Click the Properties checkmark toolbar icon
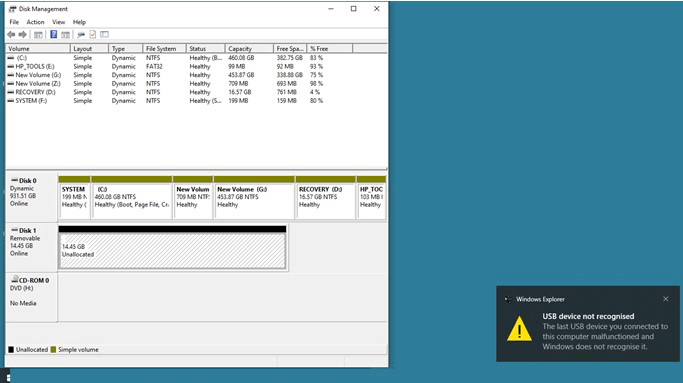Image resolution: width=683 pixels, height=383 pixels. point(92,34)
